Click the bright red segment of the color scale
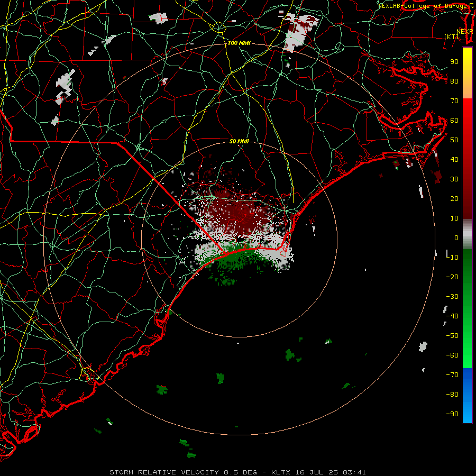 click(x=467, y=111)
